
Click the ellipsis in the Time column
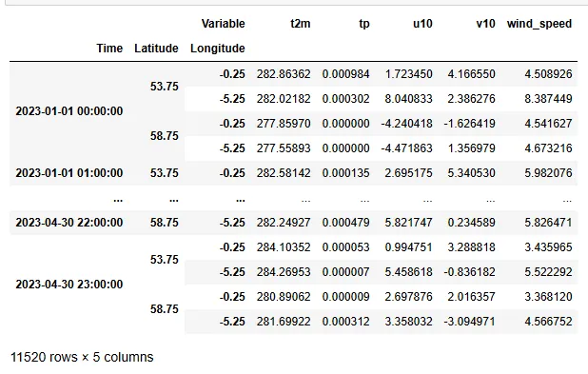pos(118,200)
